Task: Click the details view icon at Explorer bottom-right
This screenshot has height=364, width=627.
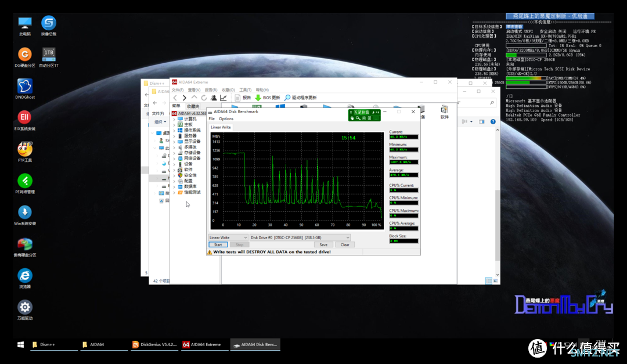Action: 489,281
